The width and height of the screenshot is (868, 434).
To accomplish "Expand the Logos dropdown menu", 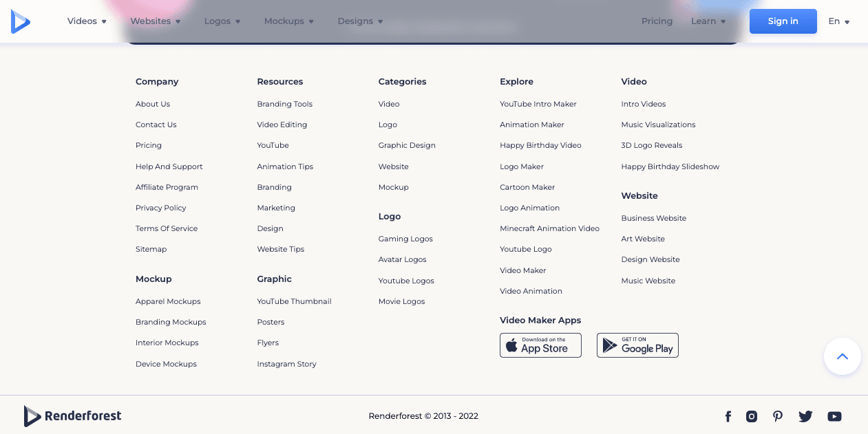I will click(x=222, y=21).
